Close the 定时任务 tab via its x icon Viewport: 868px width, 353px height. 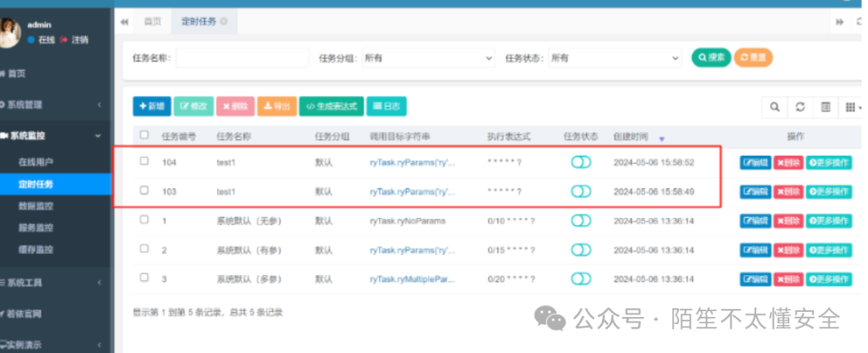tap(223, 22)
